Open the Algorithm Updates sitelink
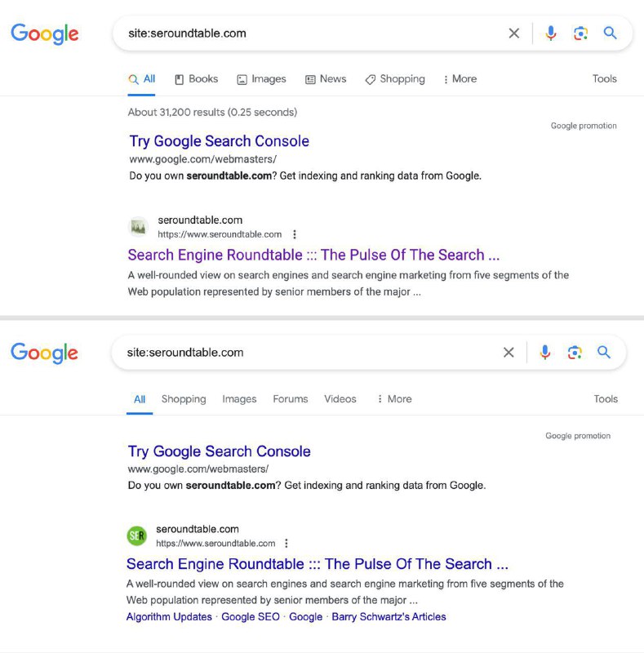The height and width of the screenshot is (653, 644). tap(169, 617)
